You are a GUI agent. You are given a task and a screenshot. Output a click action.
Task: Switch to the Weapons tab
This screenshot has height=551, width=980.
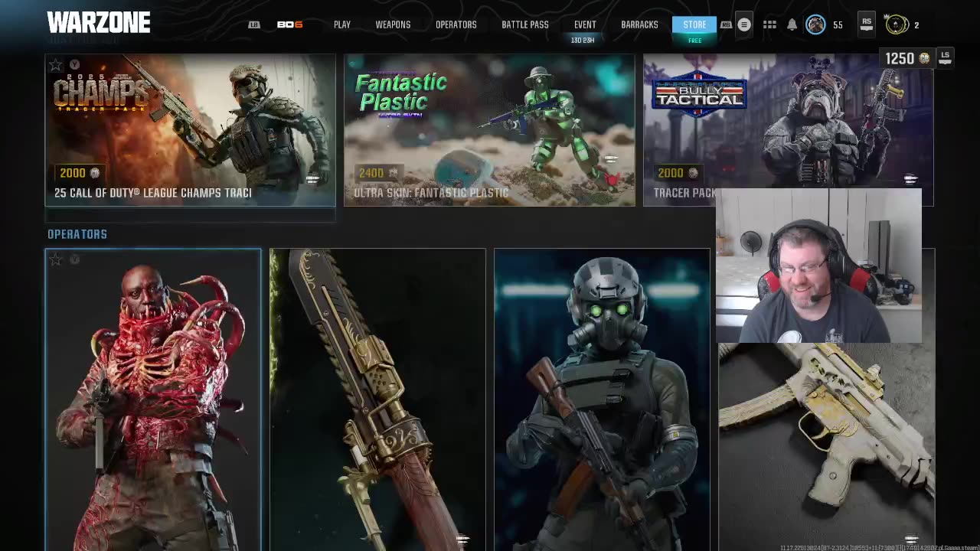coord(393,24)
